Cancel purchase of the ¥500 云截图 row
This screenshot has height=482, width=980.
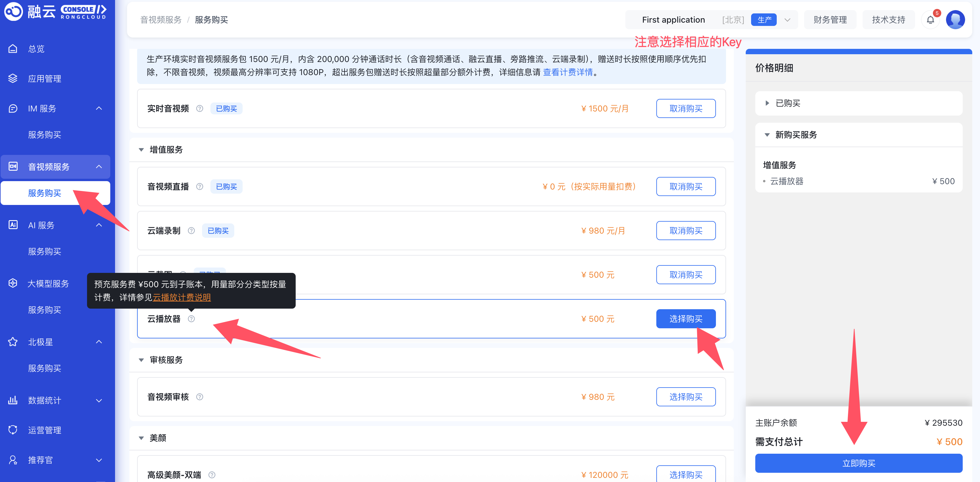pos(686,275)
